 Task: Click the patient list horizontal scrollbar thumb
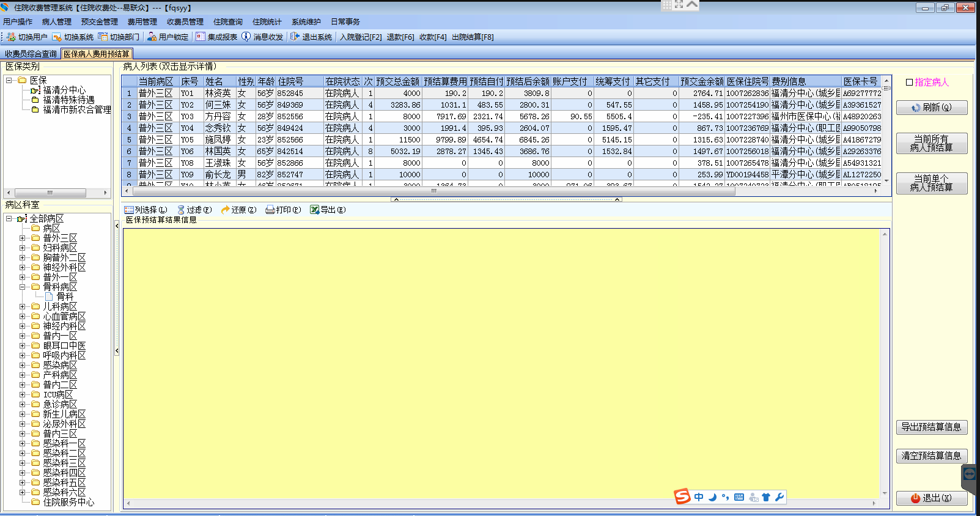click(x=434, y=191)
